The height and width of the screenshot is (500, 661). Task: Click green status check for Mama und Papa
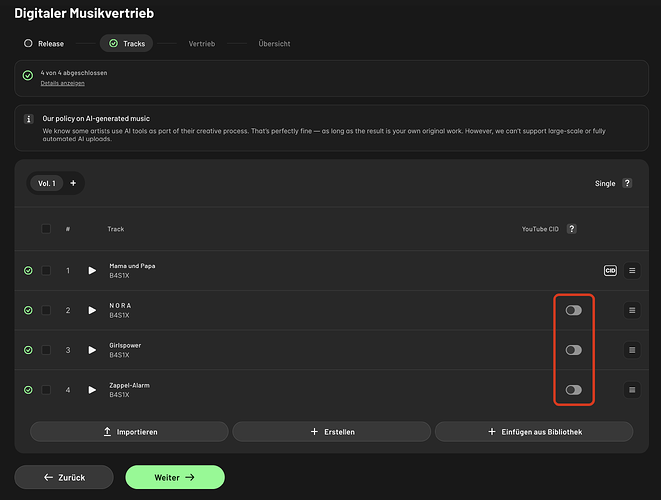point(28,271)
